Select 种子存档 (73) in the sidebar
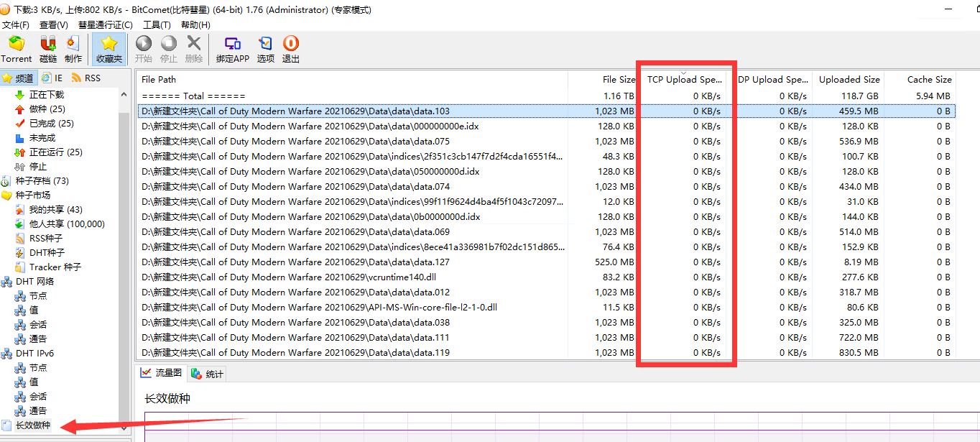980x442 pixels. coord(35,181)
